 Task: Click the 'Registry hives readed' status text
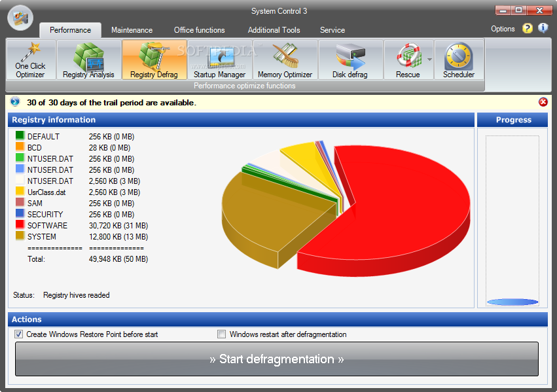tap(77, 295)
